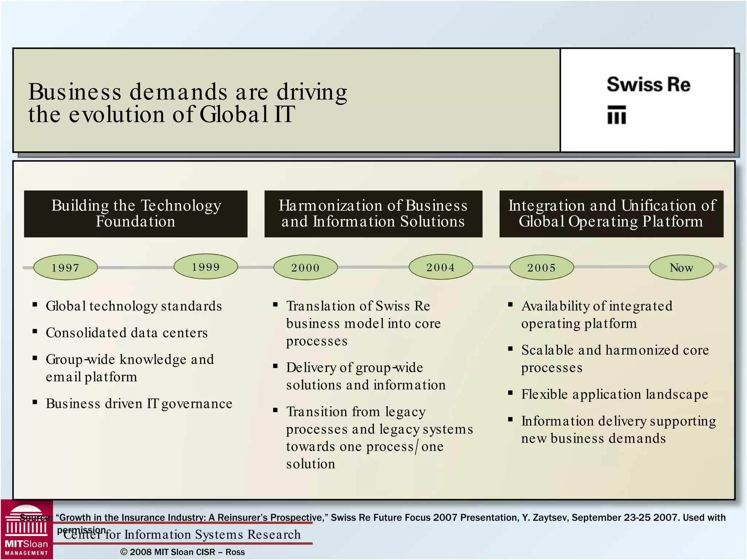Click the Building the Technology Foundation header

136,214
